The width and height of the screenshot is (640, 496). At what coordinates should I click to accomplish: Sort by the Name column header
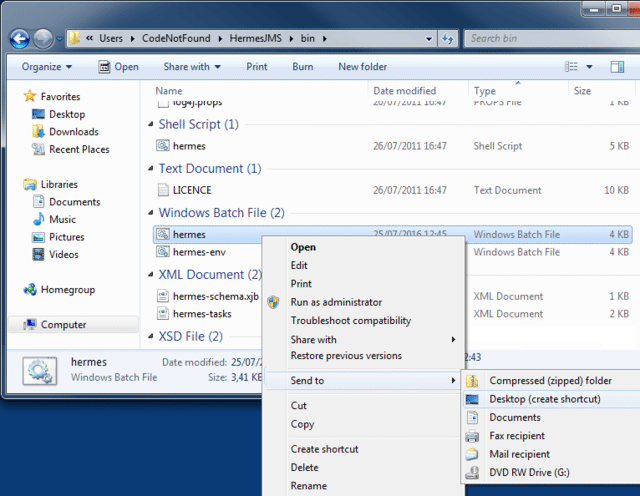pos(169,91)
